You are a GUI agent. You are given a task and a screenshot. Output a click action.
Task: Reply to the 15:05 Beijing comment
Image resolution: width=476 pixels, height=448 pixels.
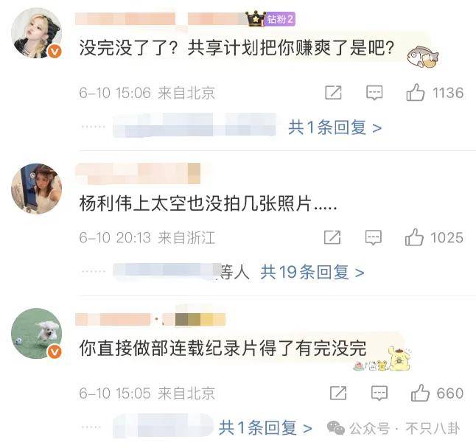379,393
